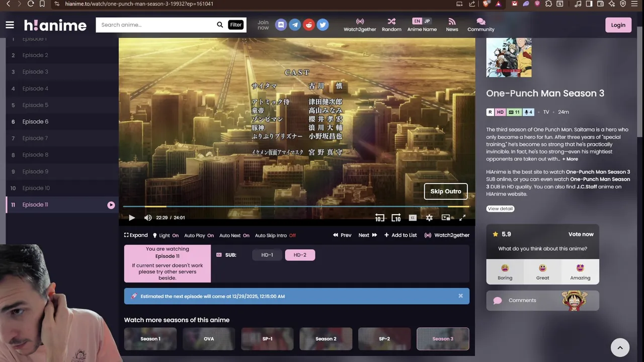This screenshot has height=362, width=644.
Task: Open the Reddit join icon
Action: [x=309, y=25]
